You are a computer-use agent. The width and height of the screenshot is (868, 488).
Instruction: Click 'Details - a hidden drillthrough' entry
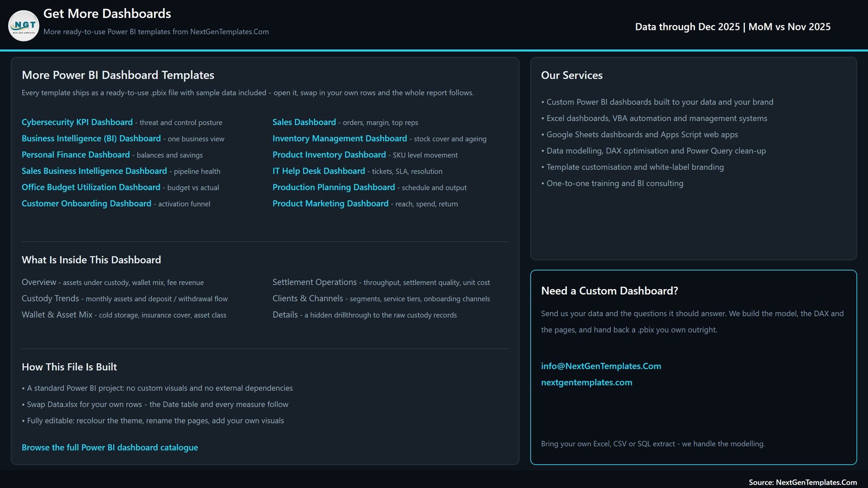coord(365,315)
